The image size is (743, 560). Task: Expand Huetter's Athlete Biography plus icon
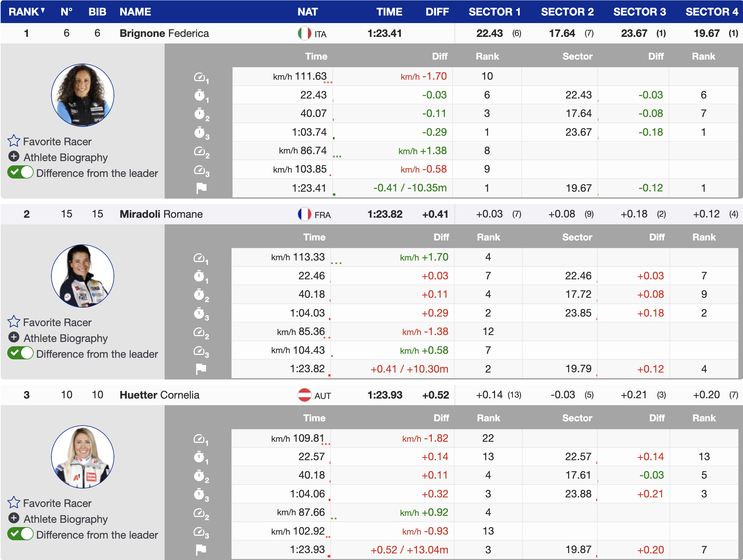point(14,518)
